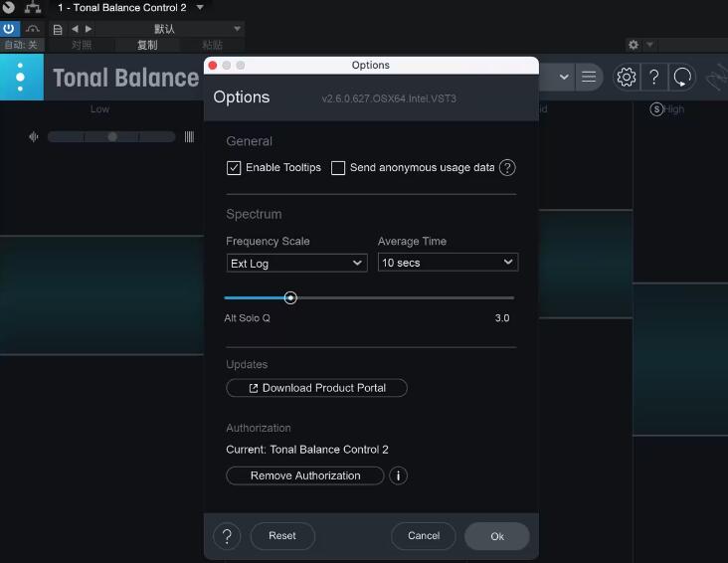Click the version text v2.6.0.627
Screen dimensions: 728x563
point(389,98)
